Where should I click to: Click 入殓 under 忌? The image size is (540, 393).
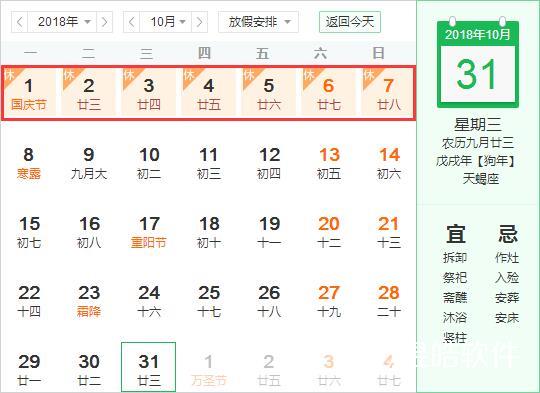(507, 278)
